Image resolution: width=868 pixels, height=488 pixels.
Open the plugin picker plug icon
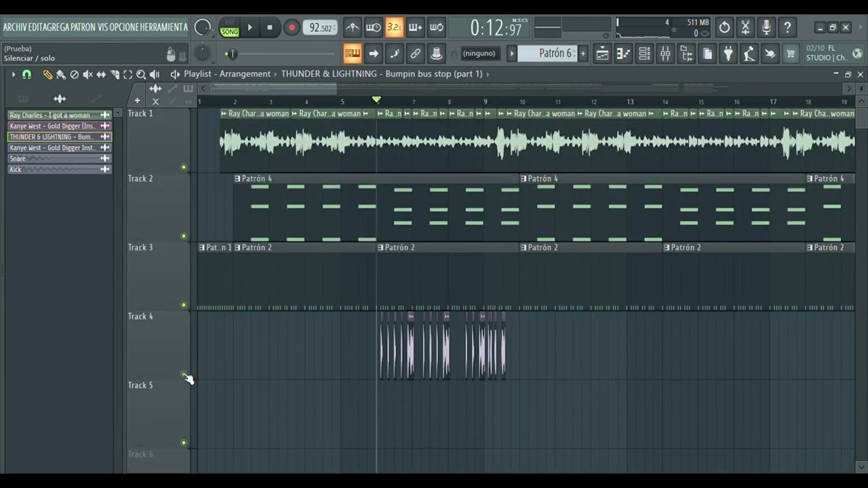728,54
